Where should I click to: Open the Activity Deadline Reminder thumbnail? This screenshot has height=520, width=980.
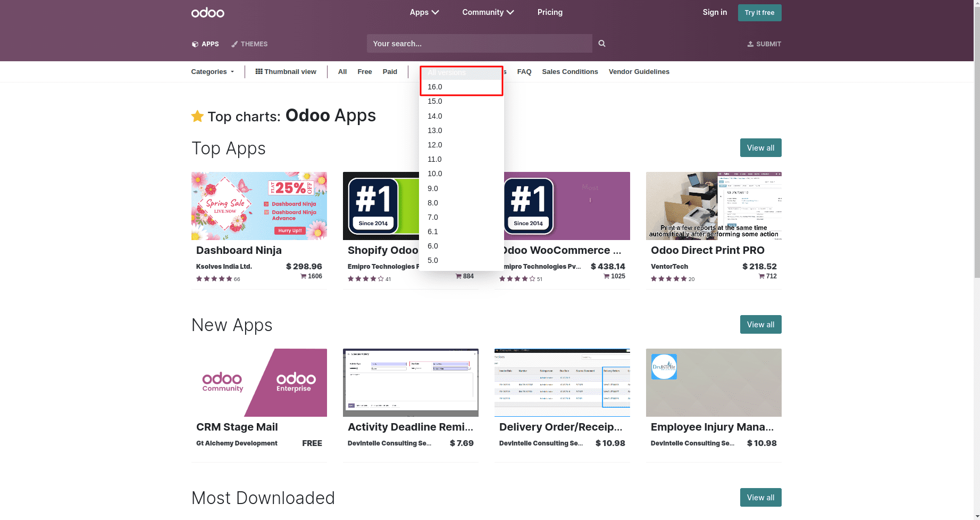(411, 383)
